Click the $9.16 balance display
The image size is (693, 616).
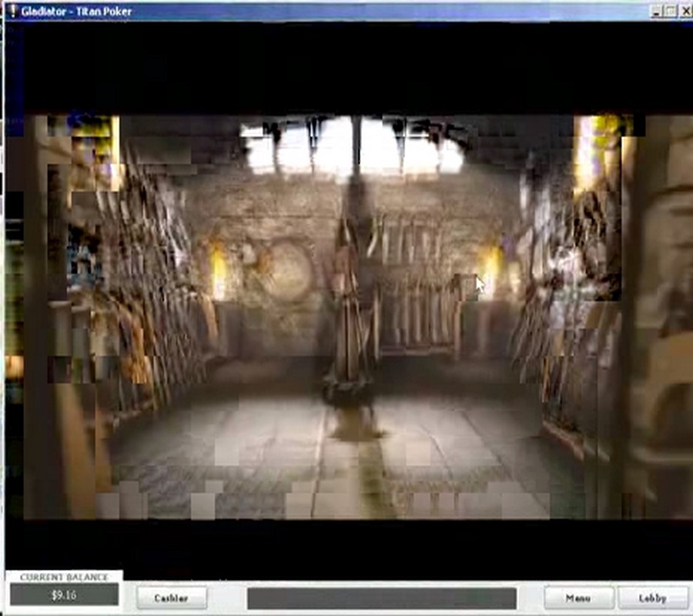(x=64, y=595)
